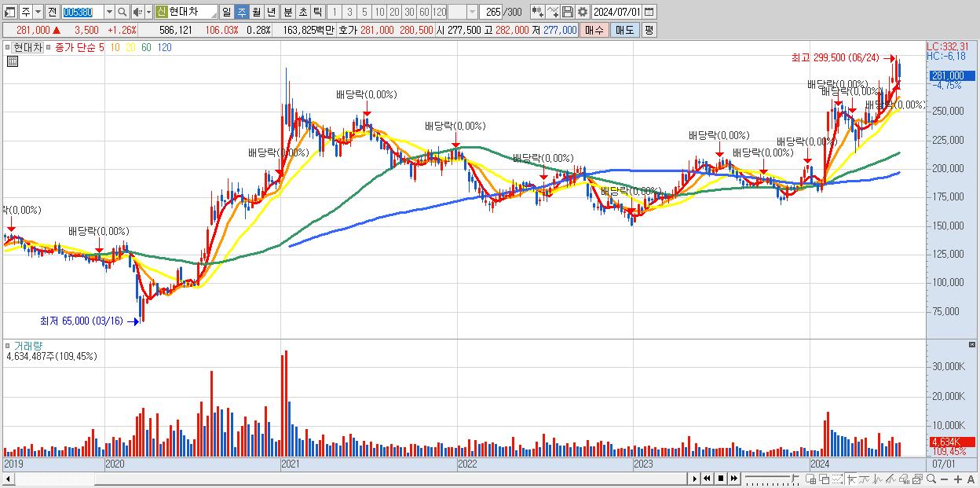Expand the speaker options dropdown arrow

(x=148, y=12)
